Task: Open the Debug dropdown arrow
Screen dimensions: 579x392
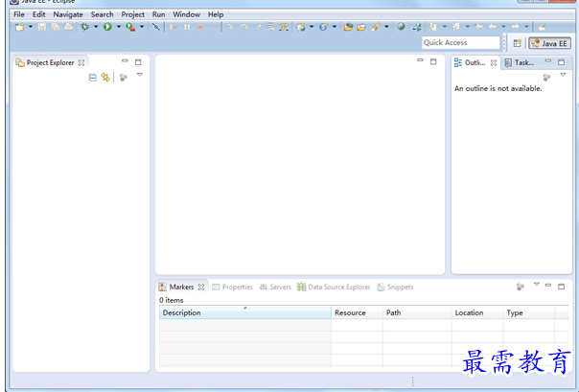Action: pyautogui.click(x=96, y=27)
